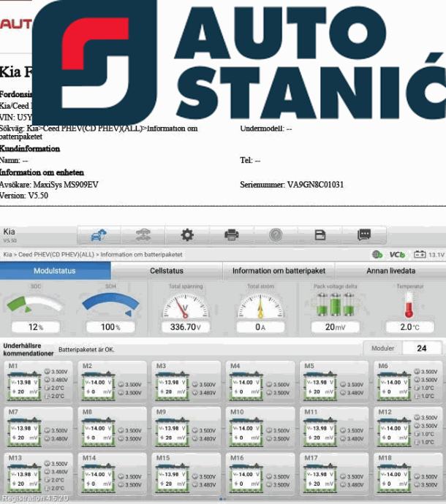Open Information om batteripaket tab
446x504 pixels.
point(279,271)
